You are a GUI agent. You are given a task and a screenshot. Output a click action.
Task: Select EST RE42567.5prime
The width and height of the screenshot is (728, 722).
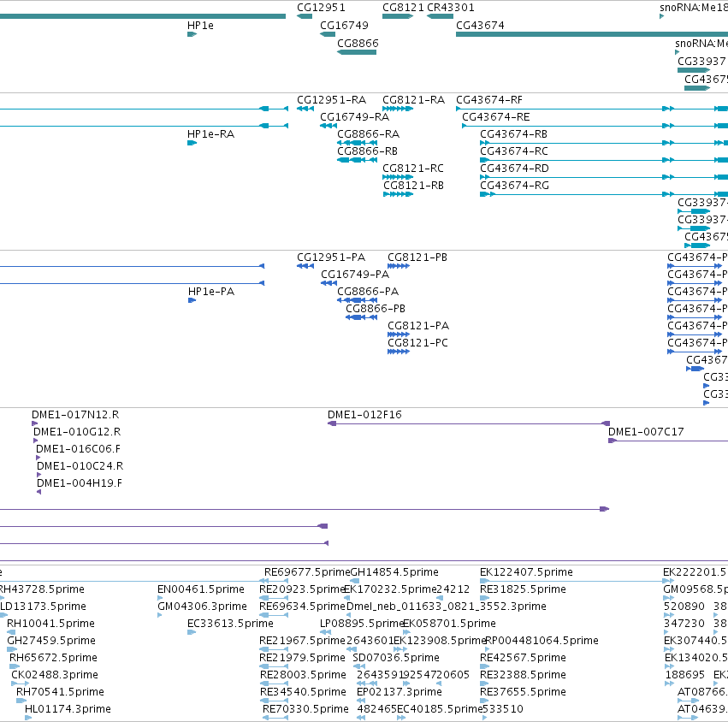523,658
